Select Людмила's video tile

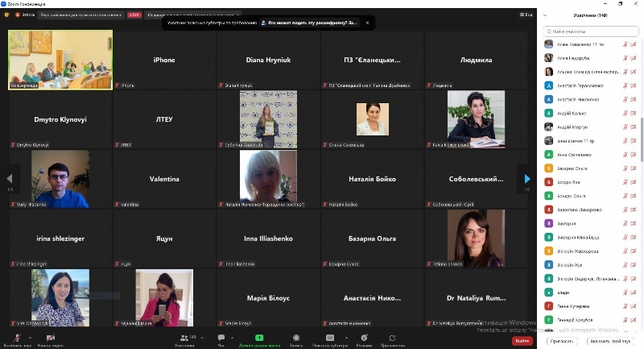476,60
